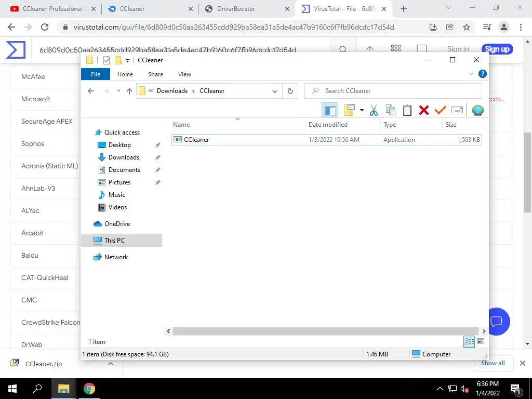Open new folder icon dropdown arrow
532x399 pixels.
coord(362,110)
